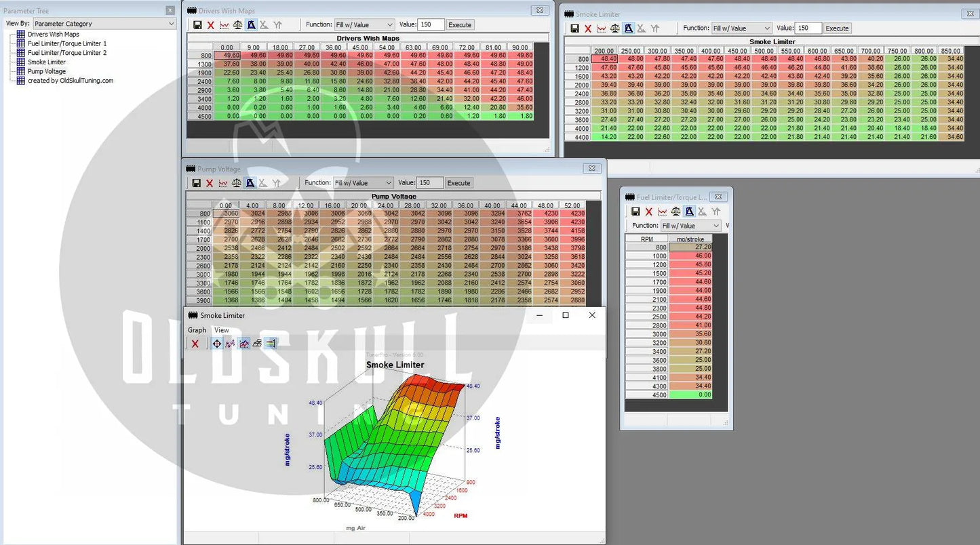Screen dimensions: 980x545
Task: Click the save icon in Drivers Wish Maps
Action: point(197,25)
